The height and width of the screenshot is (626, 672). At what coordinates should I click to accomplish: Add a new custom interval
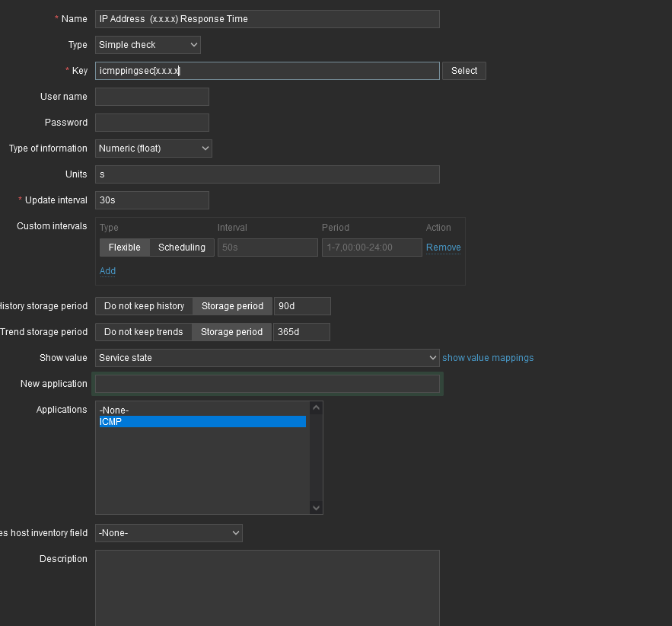107,271
